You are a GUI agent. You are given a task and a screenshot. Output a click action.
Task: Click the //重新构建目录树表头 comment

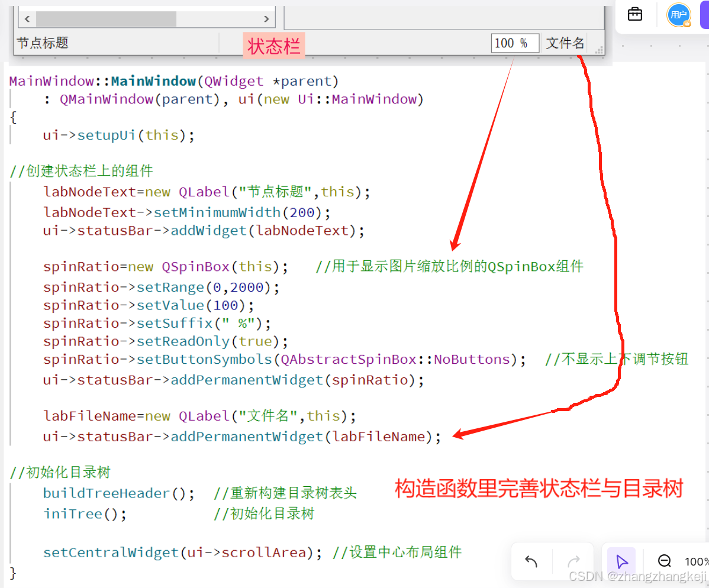tap(285, 493)
